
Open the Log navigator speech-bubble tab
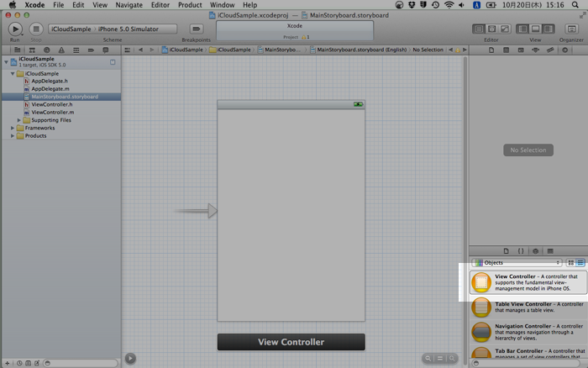[106, 50]
